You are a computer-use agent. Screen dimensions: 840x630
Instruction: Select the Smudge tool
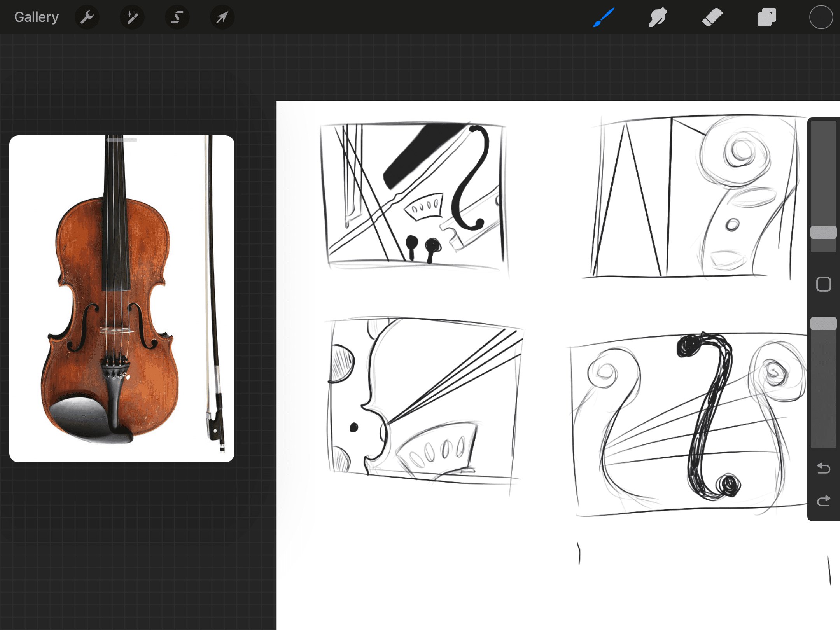click(658, 17)
